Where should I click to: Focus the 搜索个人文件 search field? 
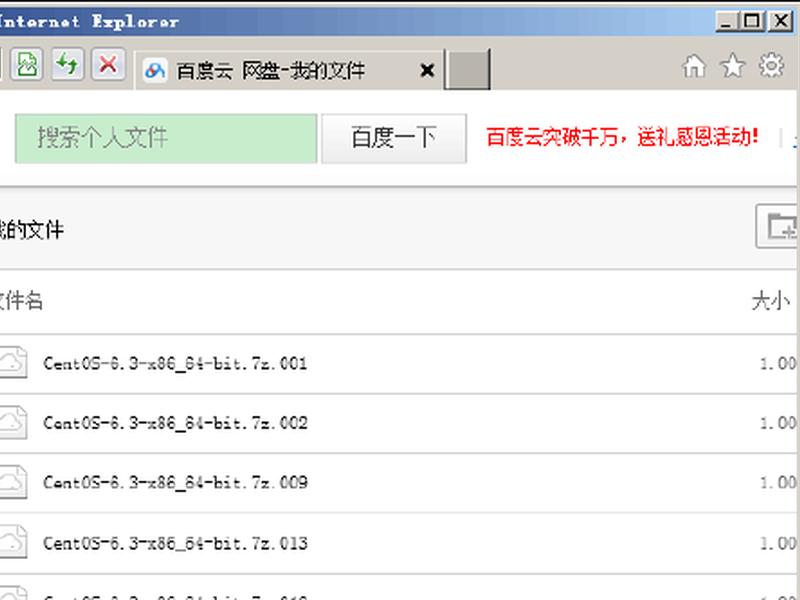click(x=166, y=138)
